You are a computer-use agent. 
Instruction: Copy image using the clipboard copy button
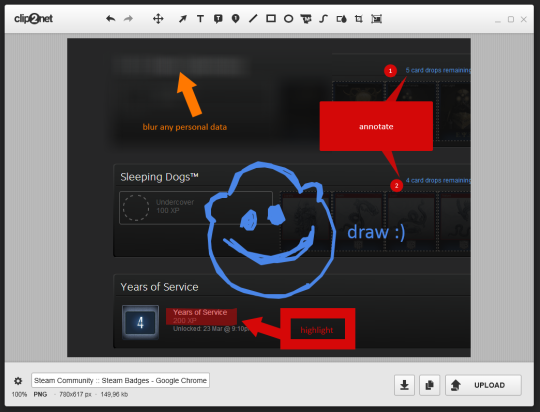pyautogui.click(x=429, y=385)
